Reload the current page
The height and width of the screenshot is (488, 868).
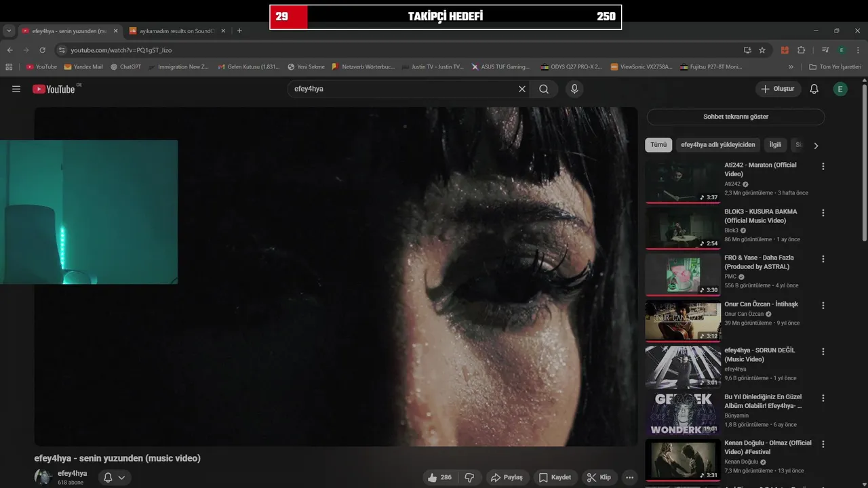(42, 50)
